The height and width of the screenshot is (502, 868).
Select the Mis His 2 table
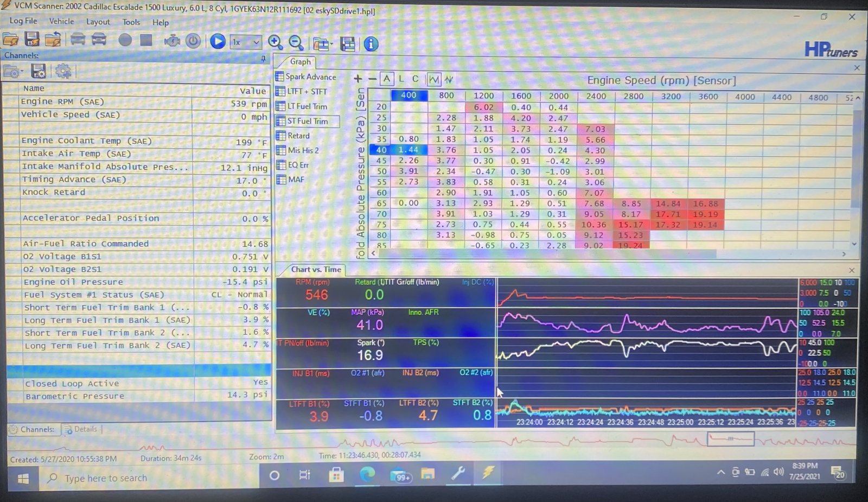pyautogui.click(x=298, y=150)
